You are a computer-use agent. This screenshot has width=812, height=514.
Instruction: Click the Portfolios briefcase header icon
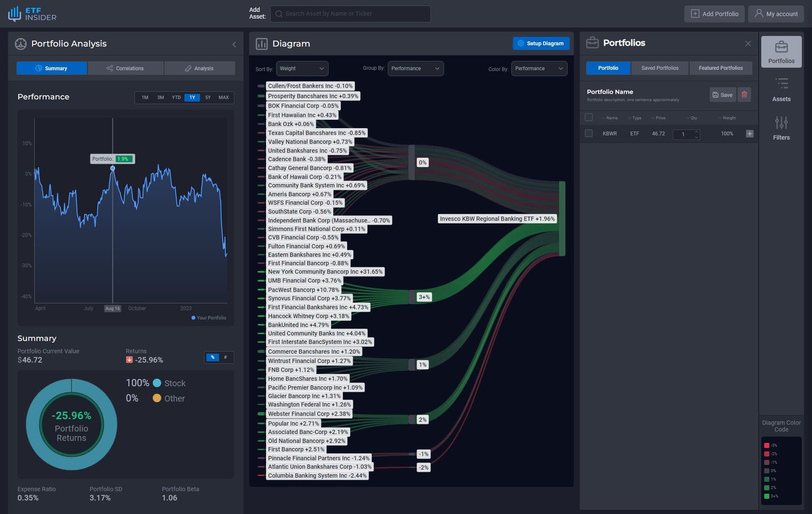click(x=592, y=43)
